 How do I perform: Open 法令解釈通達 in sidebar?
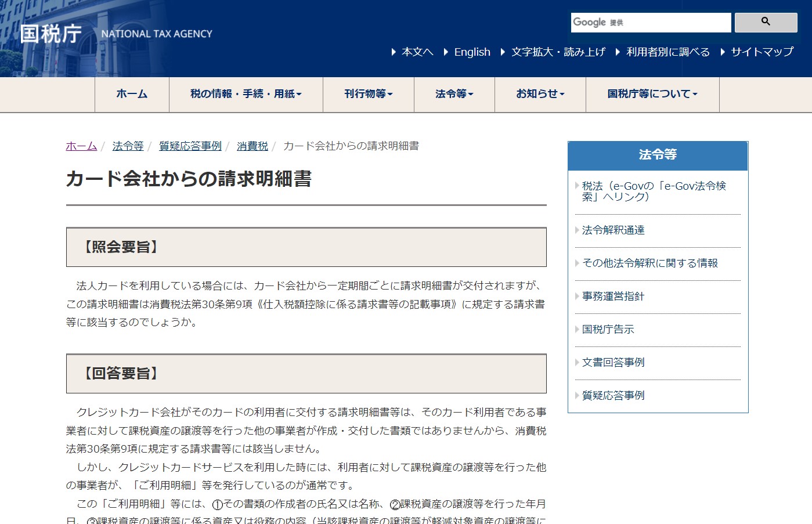[x=613, y=230]
